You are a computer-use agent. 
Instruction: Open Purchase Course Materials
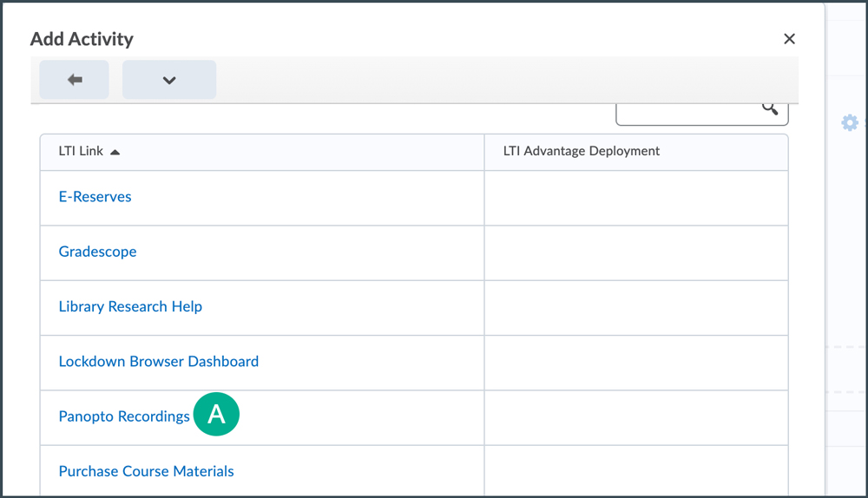146,471
